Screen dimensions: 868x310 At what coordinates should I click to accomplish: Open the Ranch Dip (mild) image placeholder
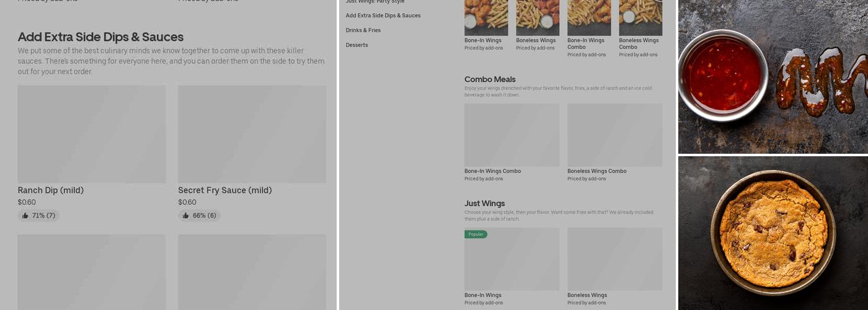coord(92,134)
